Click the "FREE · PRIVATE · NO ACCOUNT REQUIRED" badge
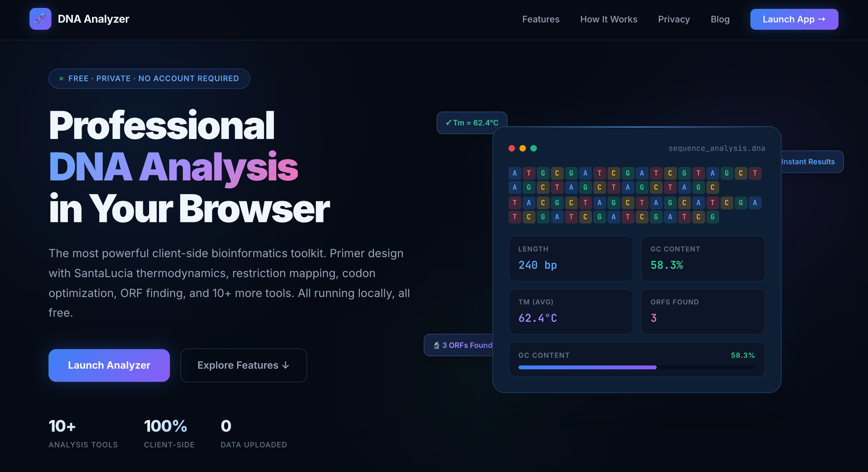This screenshot has width=868, height=472. click(x=149, y=79)
